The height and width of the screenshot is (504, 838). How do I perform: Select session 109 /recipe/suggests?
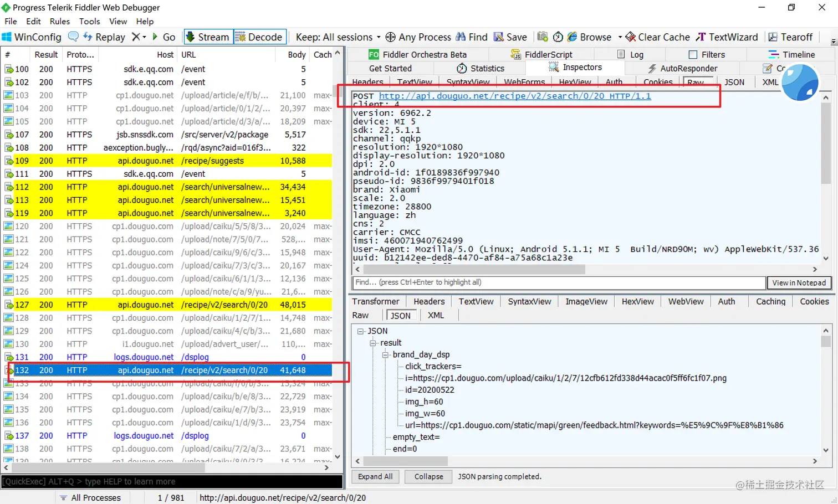tap(167, 161)
